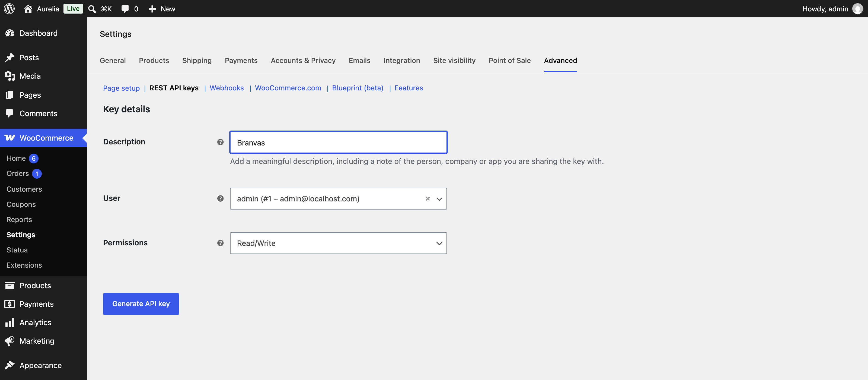Open the Customers submenu item
868x380 pixels.
24,189
